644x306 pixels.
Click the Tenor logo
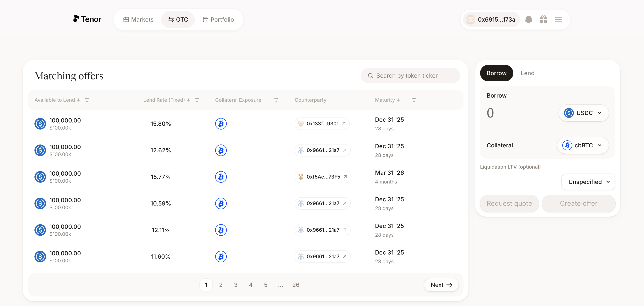tap(87, 19)
